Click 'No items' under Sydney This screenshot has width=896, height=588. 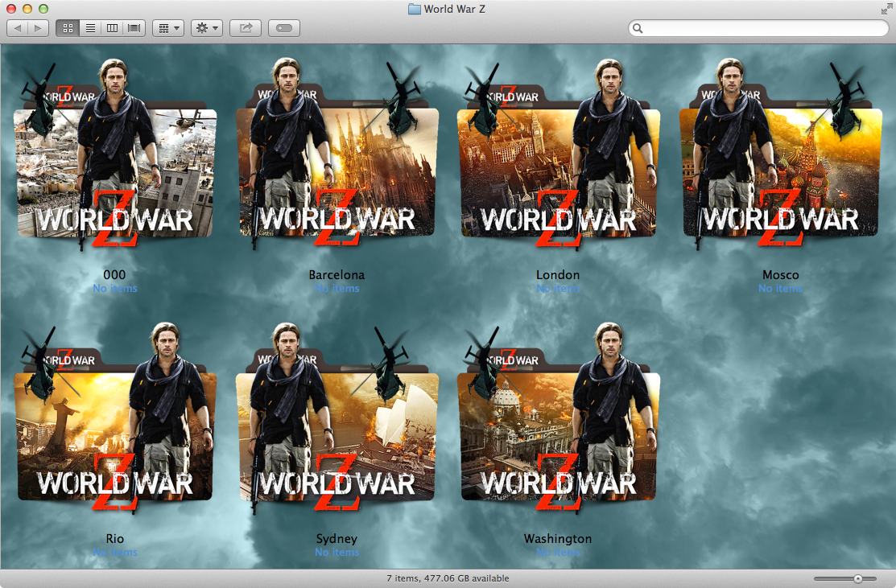(x=337, y=552)
